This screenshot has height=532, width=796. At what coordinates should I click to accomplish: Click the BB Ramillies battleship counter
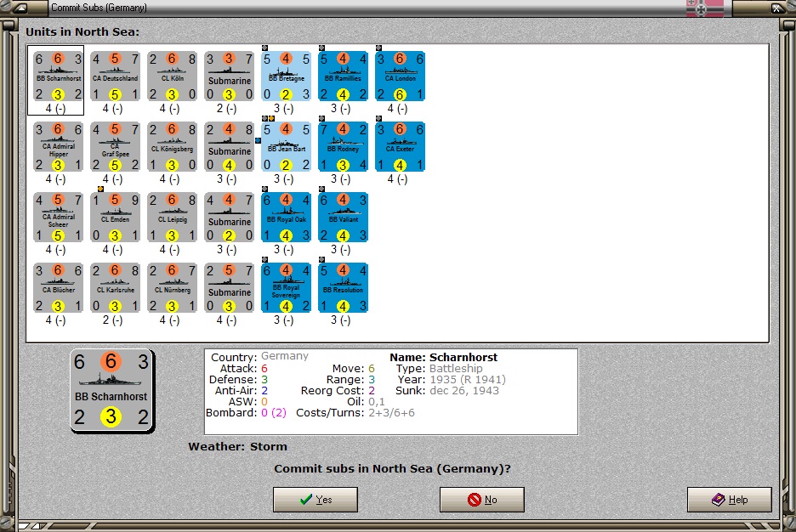(x=343, y=76)
